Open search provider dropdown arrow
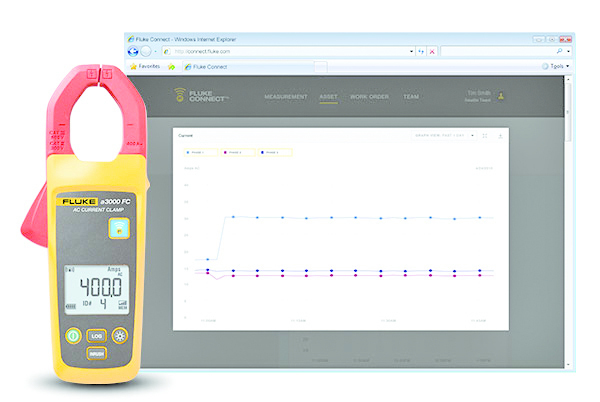Screen dimensions: 600x402 coord(569,51)
